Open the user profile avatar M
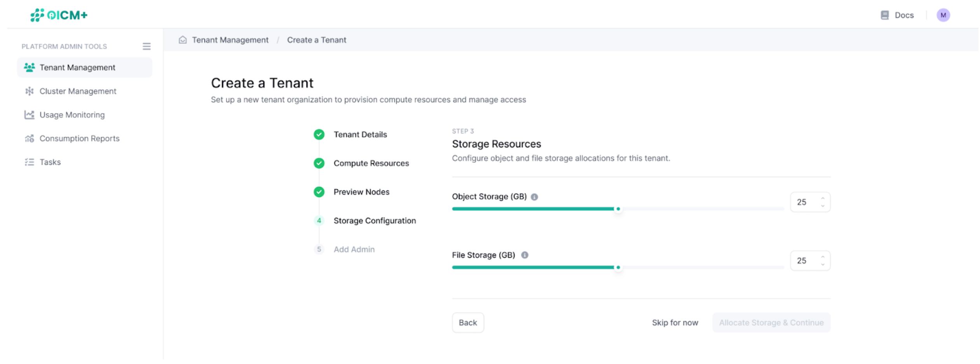Image resolution: width=980 pixels, height=364 pixels. click(943, 15)
